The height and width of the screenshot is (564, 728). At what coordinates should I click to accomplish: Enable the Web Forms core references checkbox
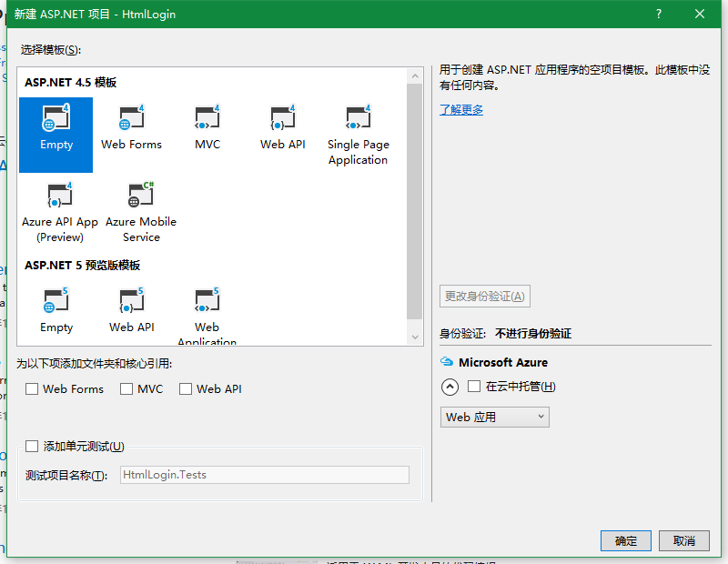(33, 389)
